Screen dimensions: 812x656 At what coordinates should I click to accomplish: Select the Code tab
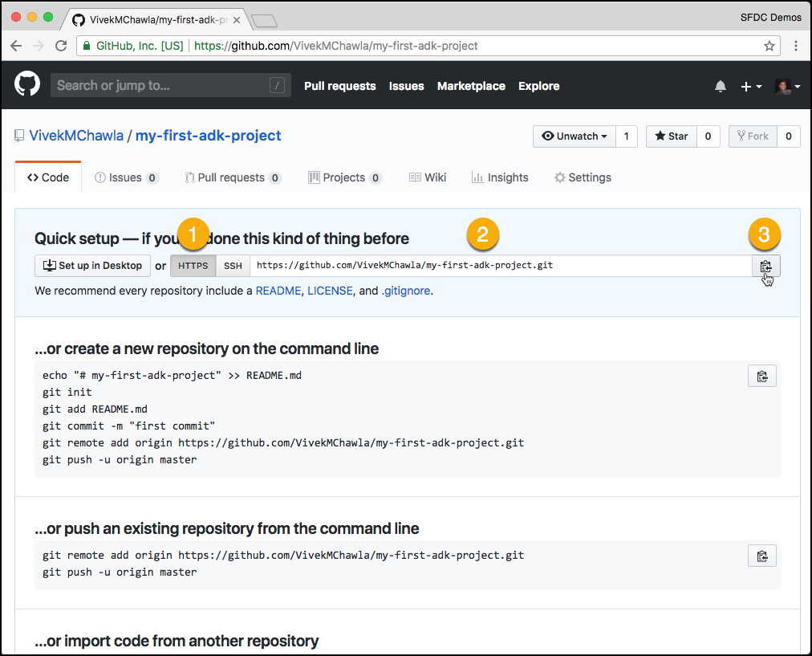point(48,177)
